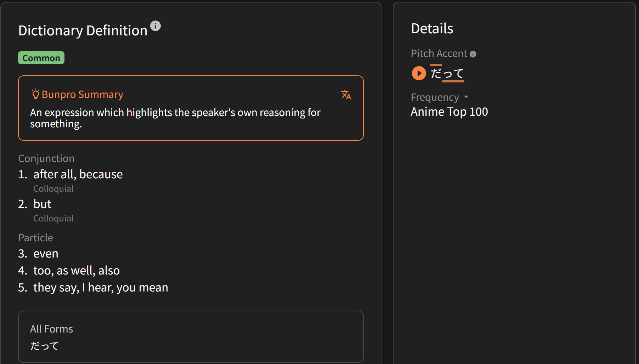Viewport: 639px width, 364px height.
Task: Click the "they say, I hear, you mean" definition
Action: click(x=101, y=288)
